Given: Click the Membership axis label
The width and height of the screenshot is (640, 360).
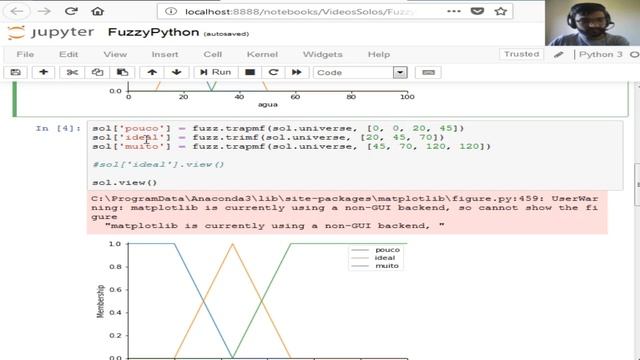Looking at the screenshot, I should point(100,301).
